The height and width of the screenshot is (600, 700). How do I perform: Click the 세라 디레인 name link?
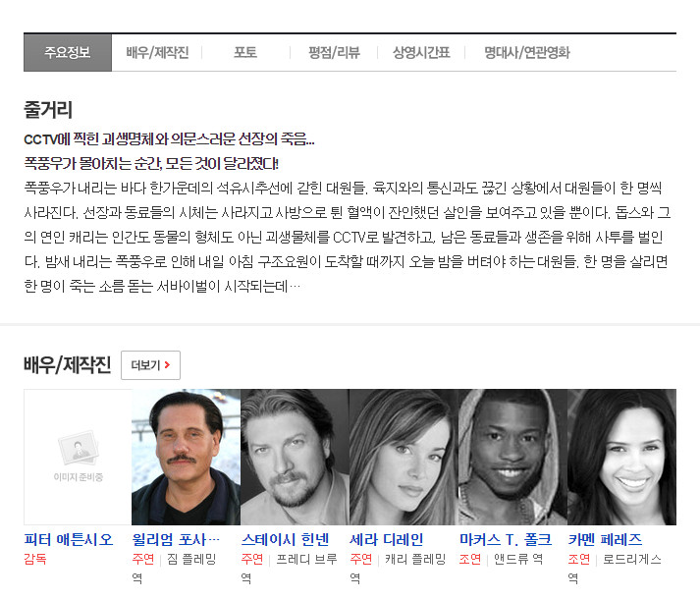pos(387,539)
